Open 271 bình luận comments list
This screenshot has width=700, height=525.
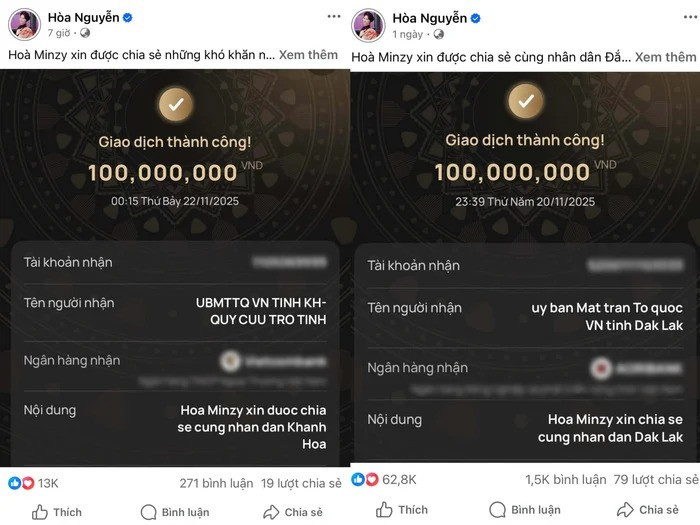(212, 483)
